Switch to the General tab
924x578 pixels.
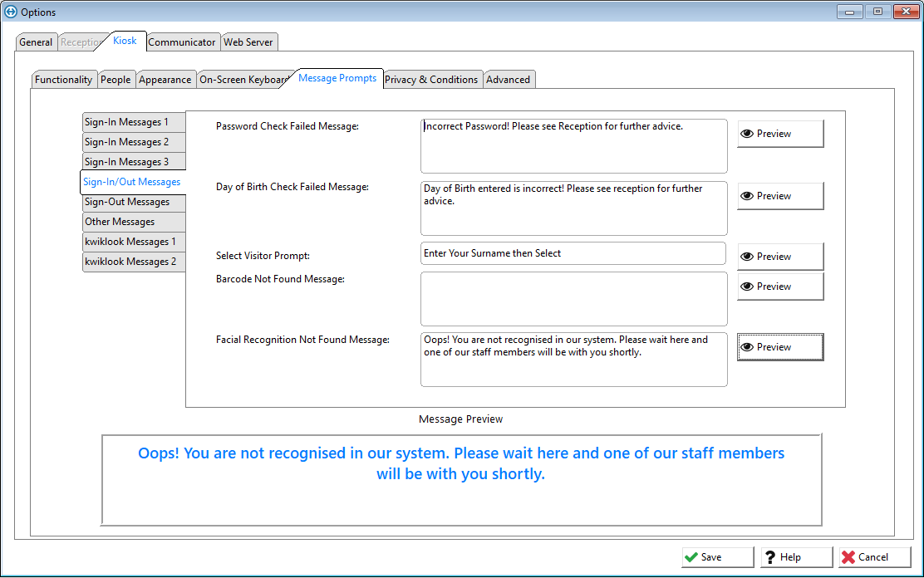pos(36,42)
